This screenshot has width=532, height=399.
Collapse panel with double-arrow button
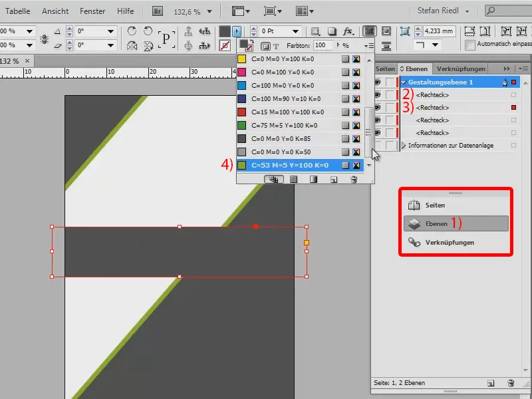click(507, 69)
